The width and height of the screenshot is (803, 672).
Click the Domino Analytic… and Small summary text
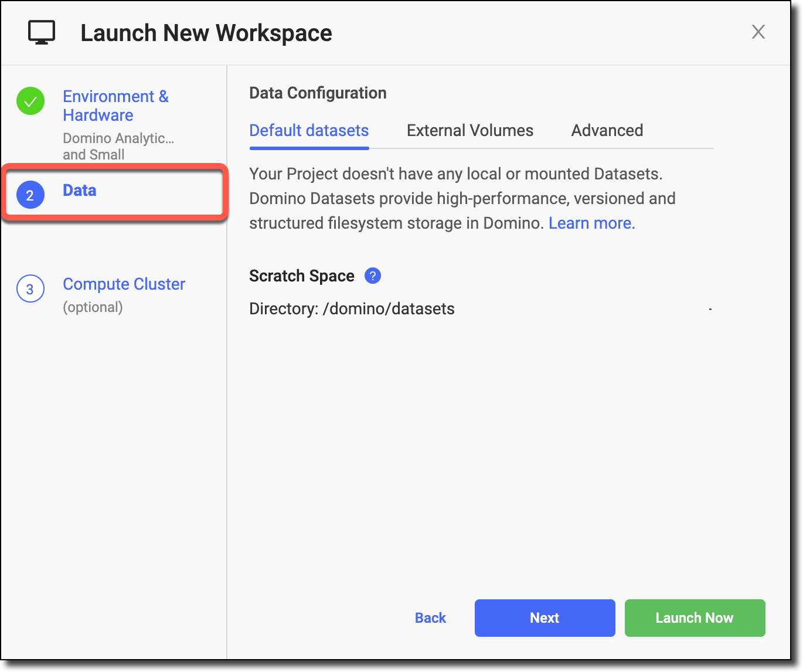(118, 147)
